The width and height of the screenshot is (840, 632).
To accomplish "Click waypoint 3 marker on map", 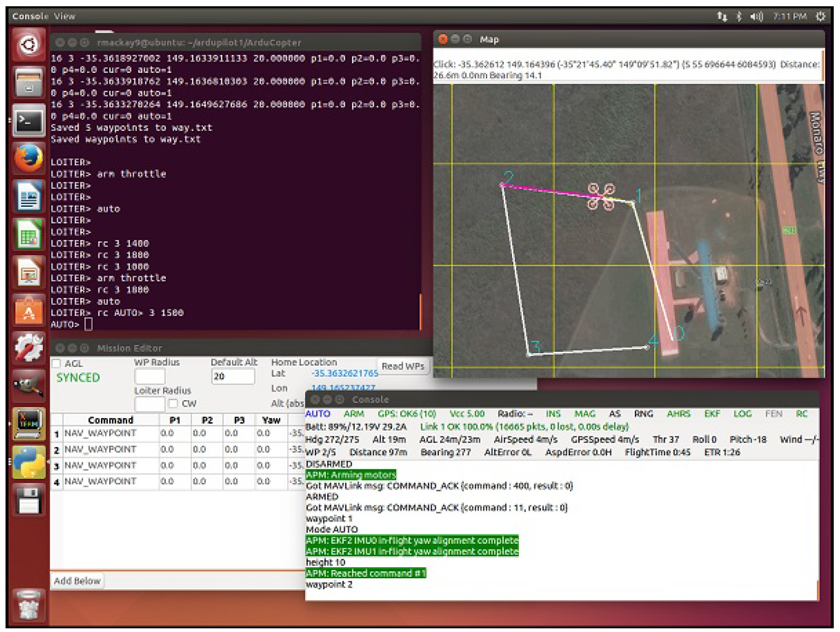I will 529,354.
